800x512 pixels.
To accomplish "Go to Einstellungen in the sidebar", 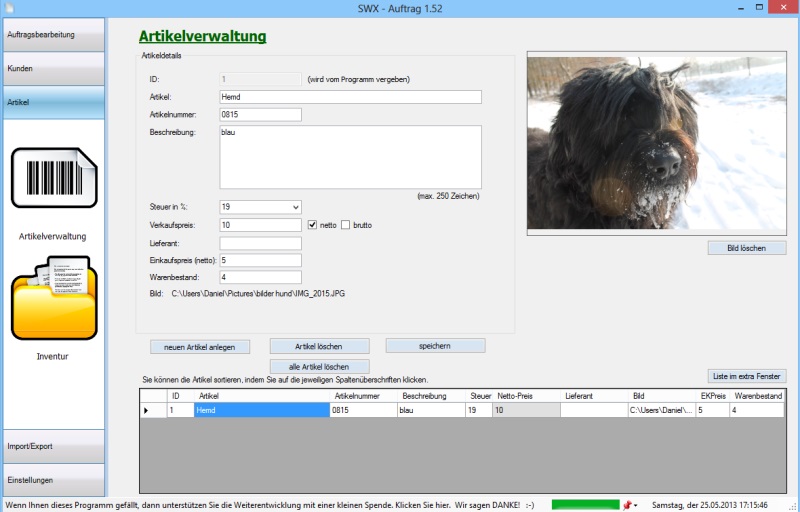I will pyautogui.click(x=53, y=480).
